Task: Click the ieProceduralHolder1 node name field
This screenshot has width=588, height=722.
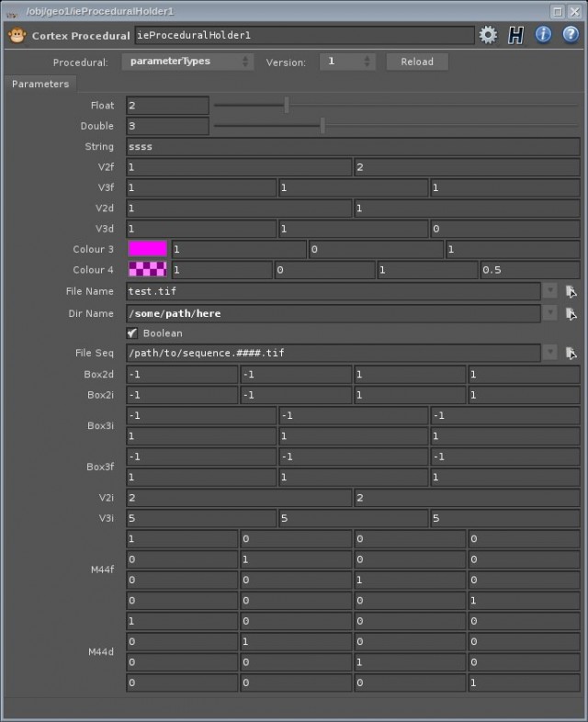Action: click(x=304, y=35)
